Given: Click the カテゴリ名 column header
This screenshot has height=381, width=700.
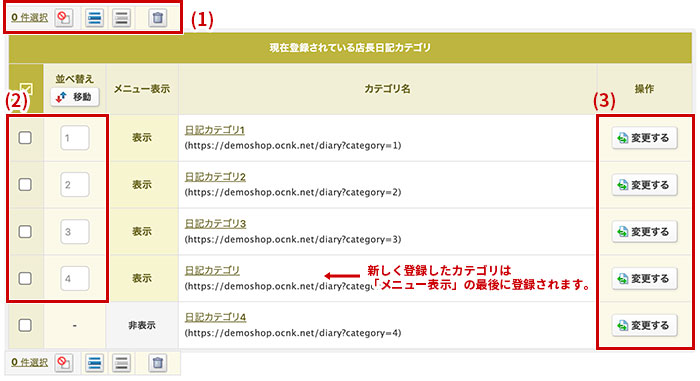Looking at the screenshot, I should click(388, 89).
